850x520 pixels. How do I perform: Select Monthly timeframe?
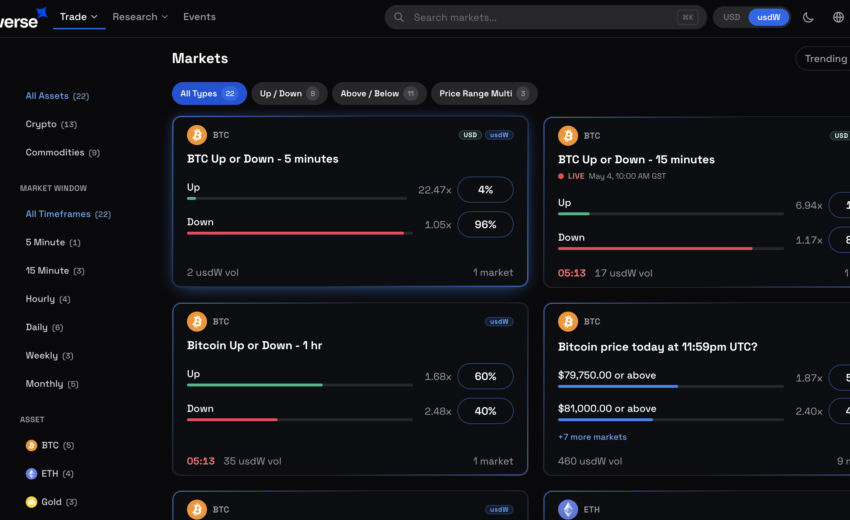(51, 384)
